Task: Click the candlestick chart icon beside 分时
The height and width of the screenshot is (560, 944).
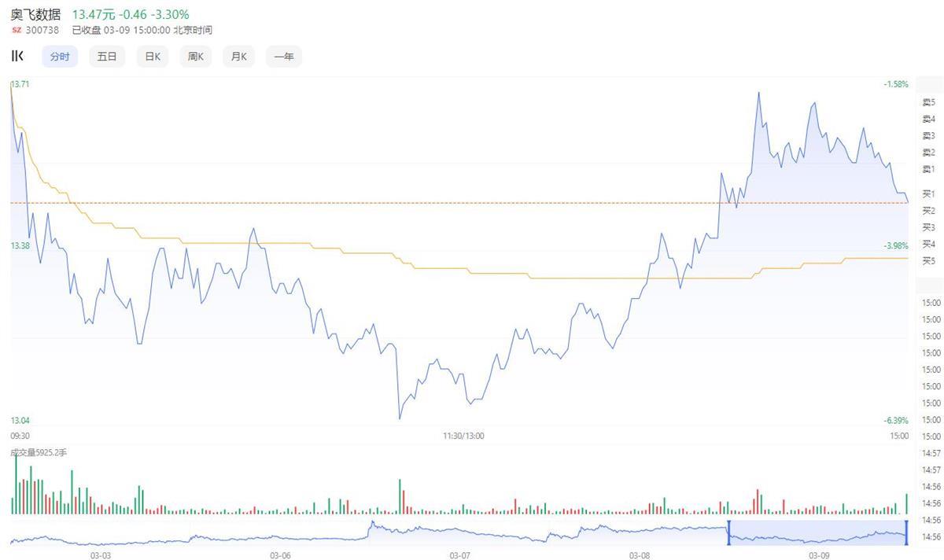Action: click(x=17, y=56)
